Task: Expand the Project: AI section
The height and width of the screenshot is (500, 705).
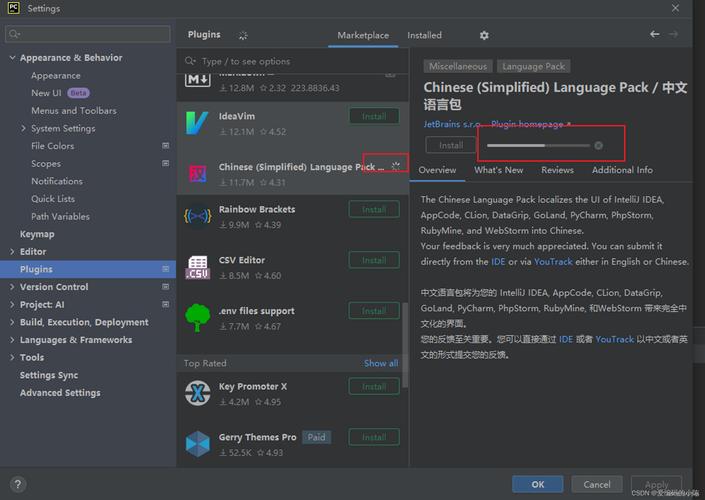Action: click(12, 304)
